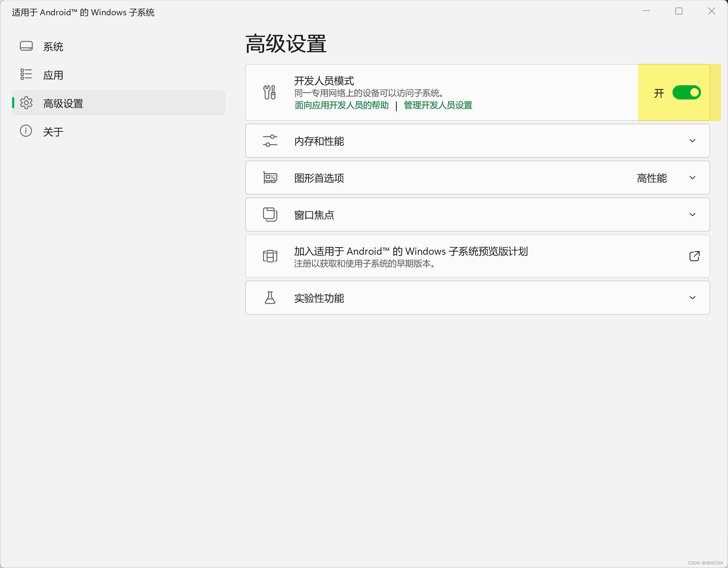The width and height of the screenshot is (728, 568).
Task: Go to the 应用 page
Action: 53,75
